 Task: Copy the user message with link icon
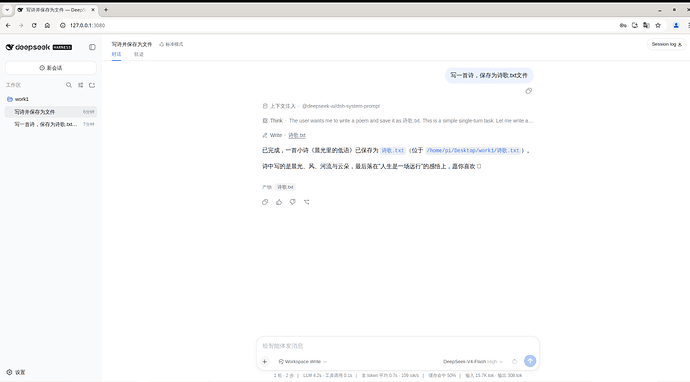pyautogui.click(x=529, y=91)
